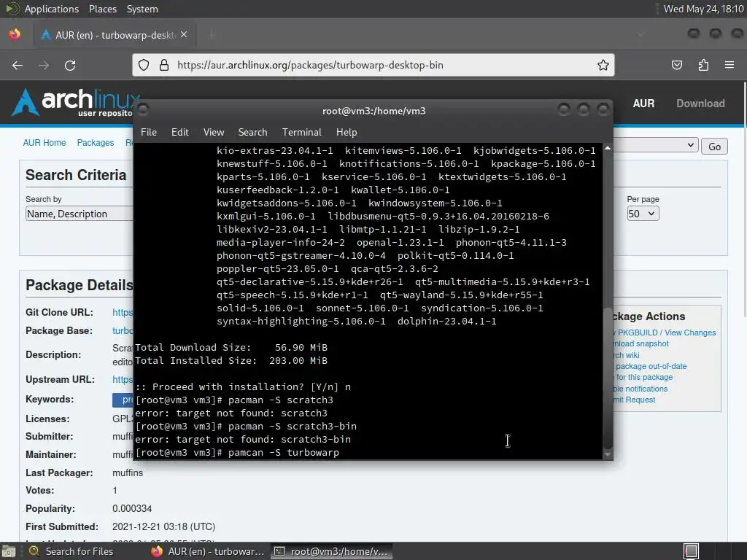Viewport: 747px width, 560px height.
Task: Click the shield tracking protection icon
Action: (x=144, y=65)
